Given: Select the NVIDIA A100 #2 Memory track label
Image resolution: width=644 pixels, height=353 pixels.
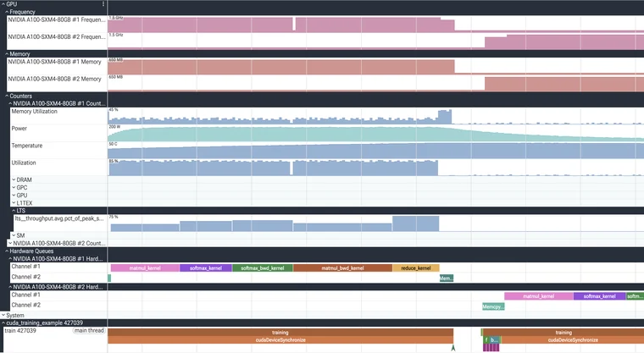Looking at the screenshot, I should pyautogui.click(x=54, y=79).
